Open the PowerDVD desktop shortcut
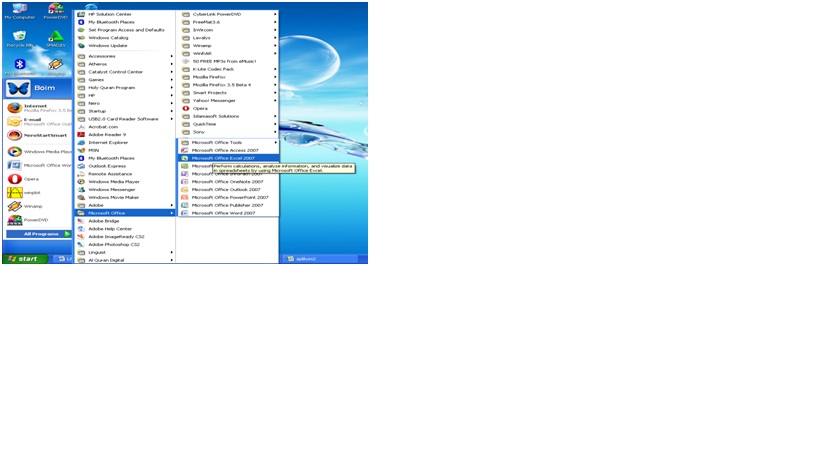This screenshot has width=819, height=460. [55, 11]
